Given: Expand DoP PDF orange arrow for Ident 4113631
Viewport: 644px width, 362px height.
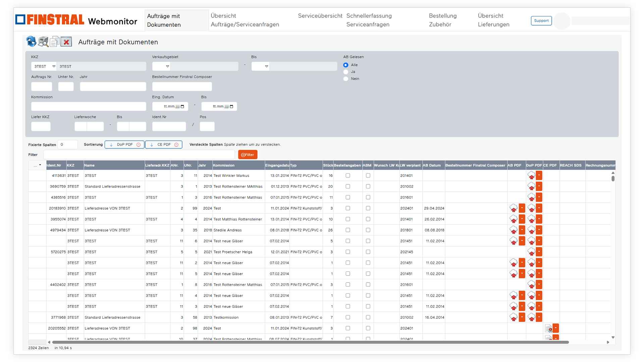Looking at the screenshot, I should (x=539, y=175).
